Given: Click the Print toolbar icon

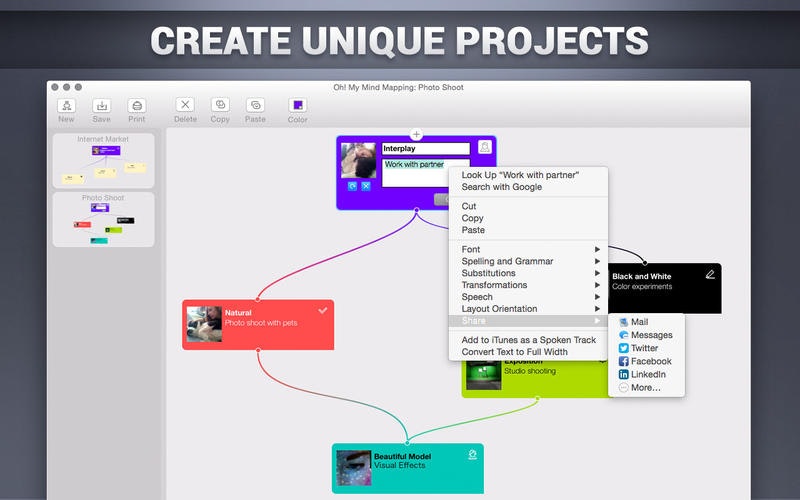Looking at the screenshot, I should 136,106.
